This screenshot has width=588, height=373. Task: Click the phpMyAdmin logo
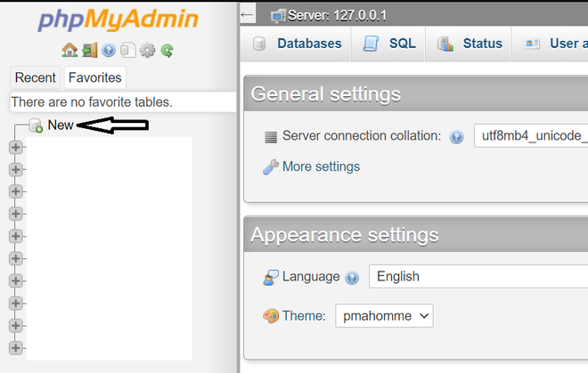(x=118, y=20)
